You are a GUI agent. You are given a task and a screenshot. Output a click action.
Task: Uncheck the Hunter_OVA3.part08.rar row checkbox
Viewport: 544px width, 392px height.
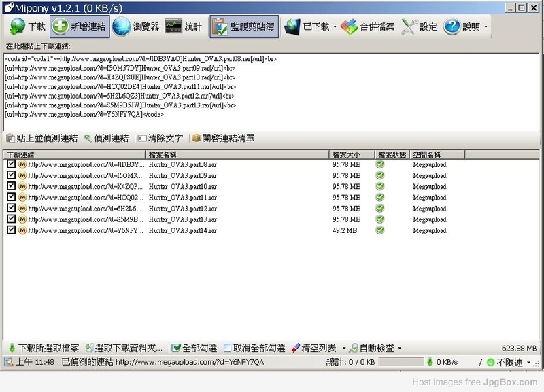11,164
